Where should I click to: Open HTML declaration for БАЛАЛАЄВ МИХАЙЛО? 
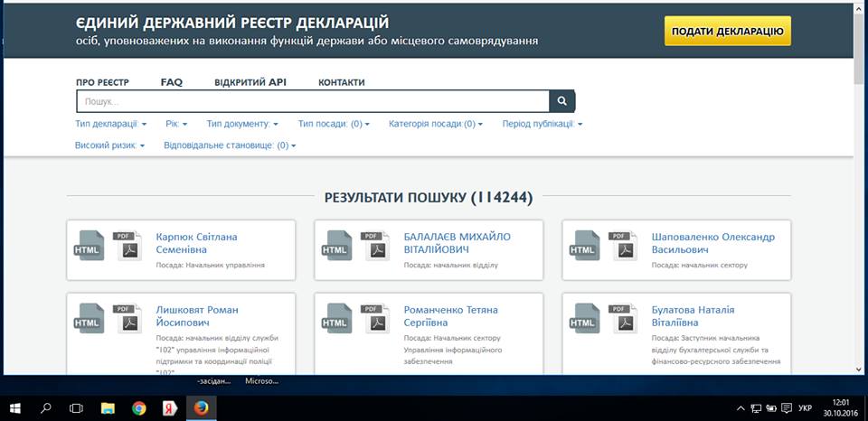click(x=336, y=246)
